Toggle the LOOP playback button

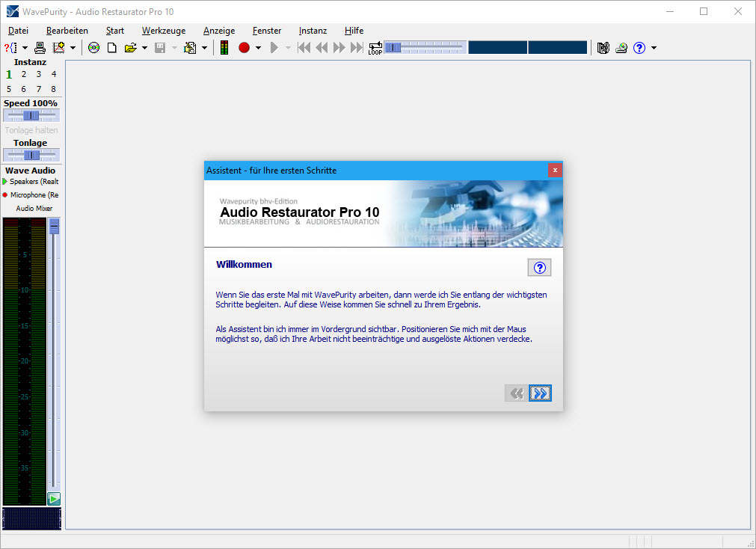(375, 48)
